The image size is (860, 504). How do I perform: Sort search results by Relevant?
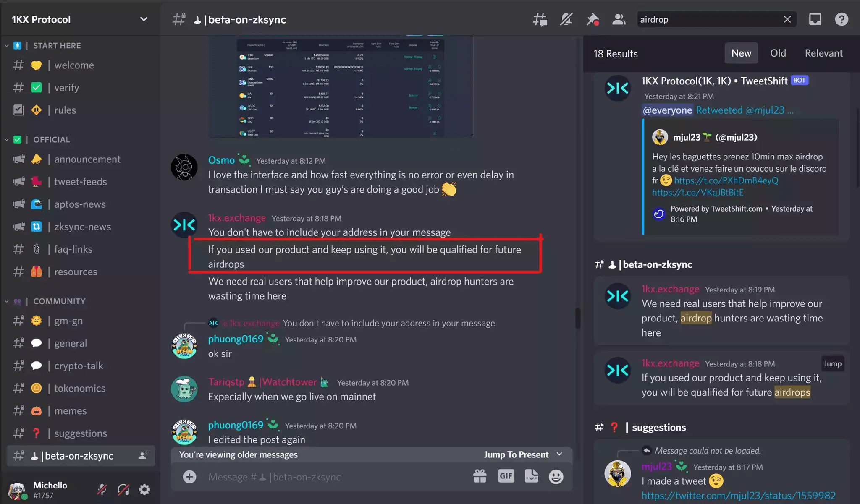824,53
